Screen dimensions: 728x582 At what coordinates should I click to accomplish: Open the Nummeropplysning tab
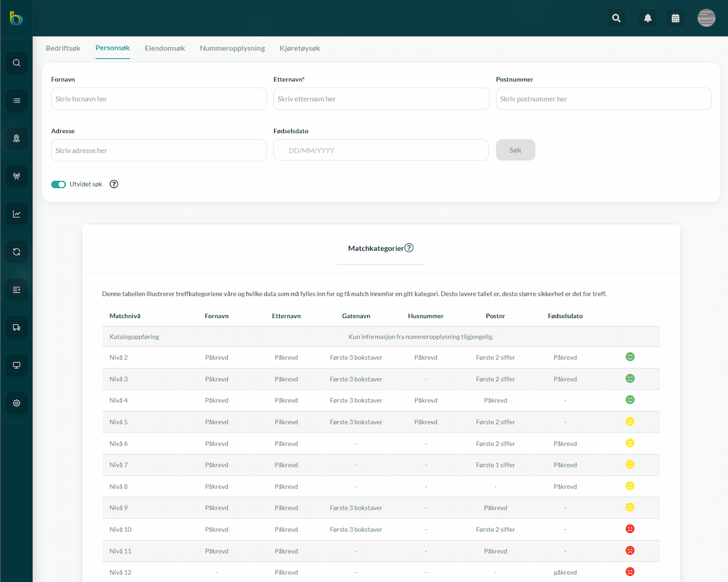point(232,48)
